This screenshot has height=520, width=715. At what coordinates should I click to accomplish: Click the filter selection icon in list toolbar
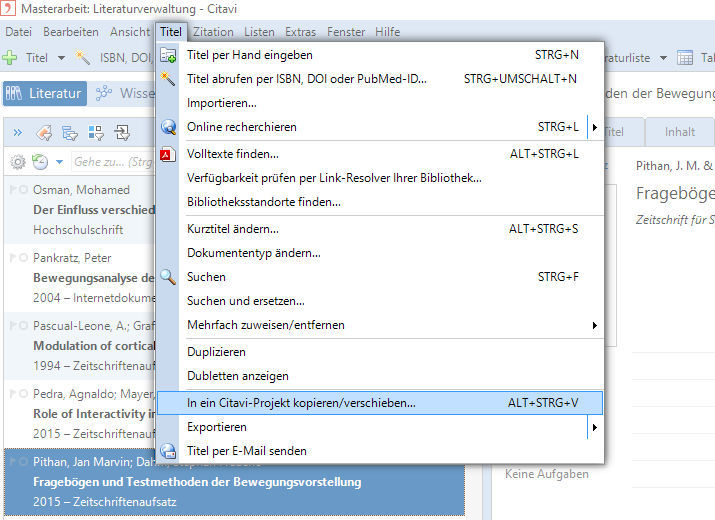(70, 133)
